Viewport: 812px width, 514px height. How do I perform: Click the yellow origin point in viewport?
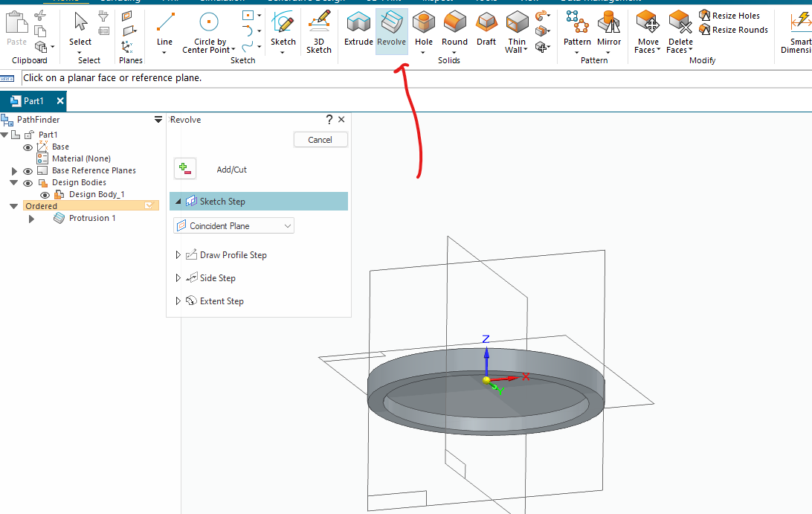coord(486,380)
